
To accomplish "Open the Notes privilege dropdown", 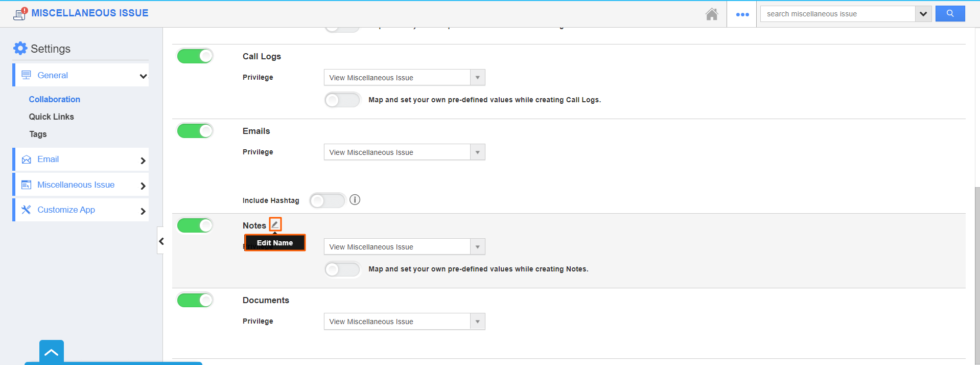I will point(404,247).
